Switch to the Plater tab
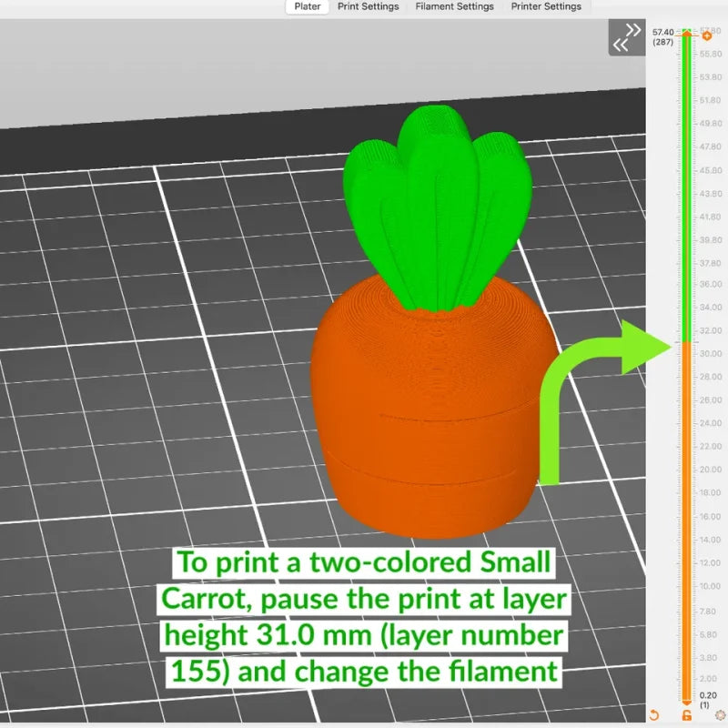Image resolution: width=728 pixels, height=728 pixels. (307, 6)
